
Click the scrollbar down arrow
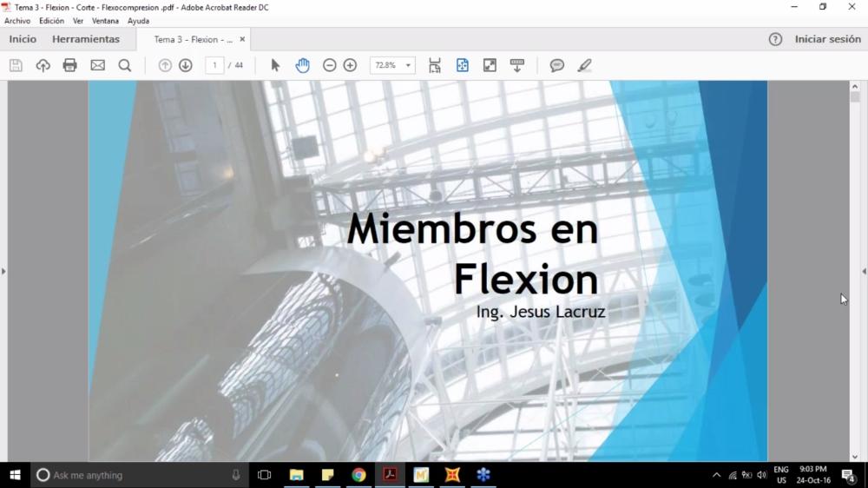pyautogui.click(x=855, y=457)
